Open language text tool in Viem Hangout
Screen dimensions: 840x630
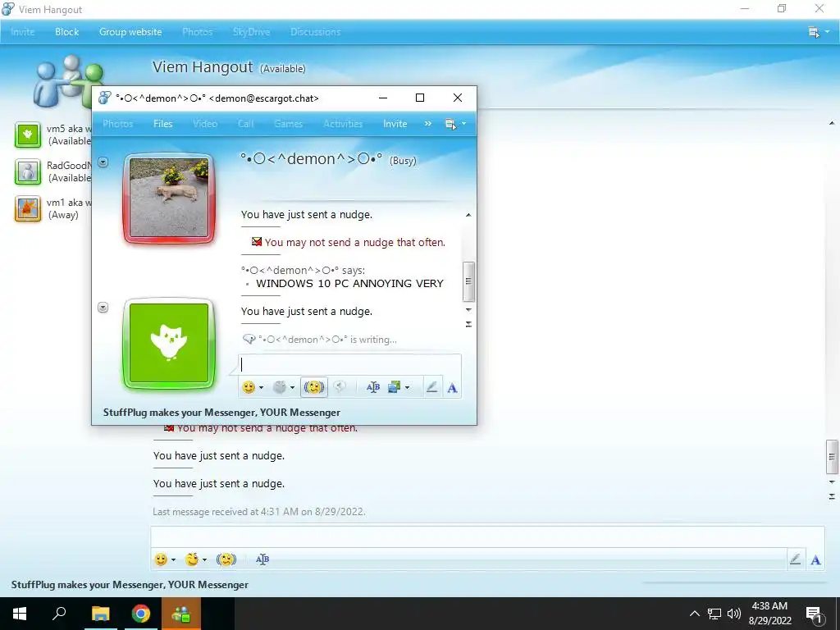[x=262, y=559]
